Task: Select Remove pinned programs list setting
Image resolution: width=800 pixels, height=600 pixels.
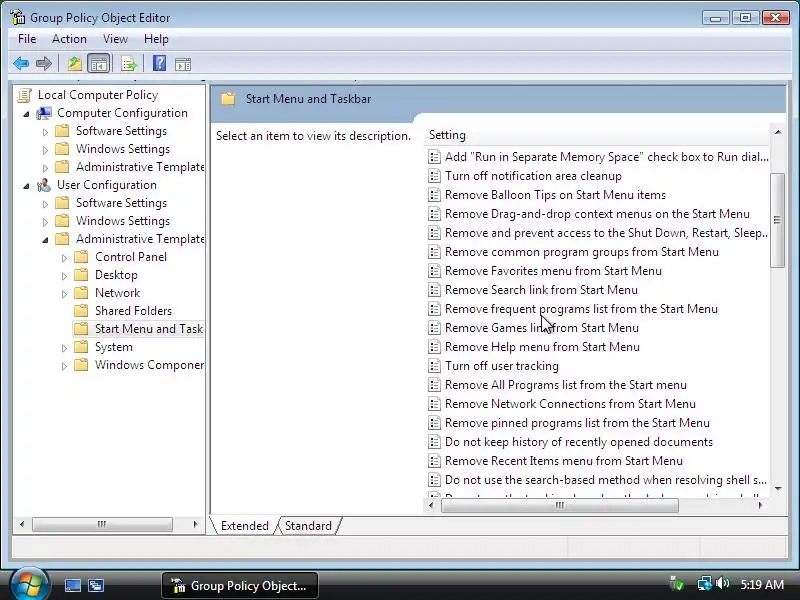Action: pyautogui.click(x=577, y=423)
